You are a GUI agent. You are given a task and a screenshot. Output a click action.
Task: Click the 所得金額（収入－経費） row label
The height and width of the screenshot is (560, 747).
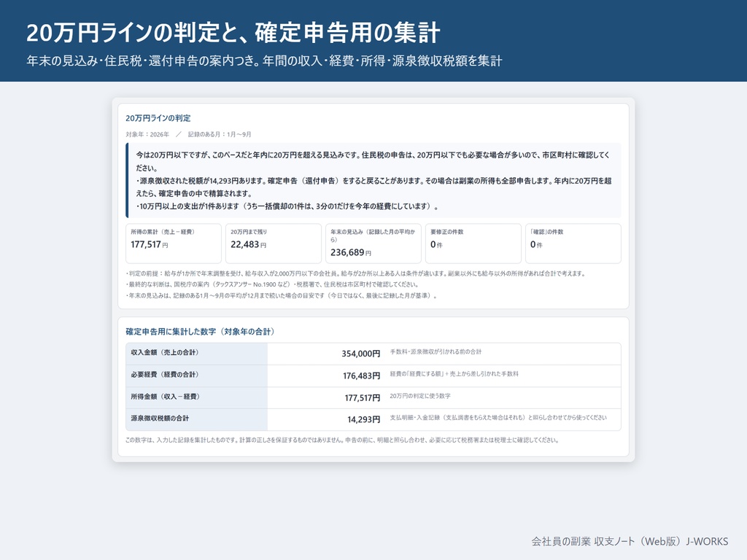point(165,396)
